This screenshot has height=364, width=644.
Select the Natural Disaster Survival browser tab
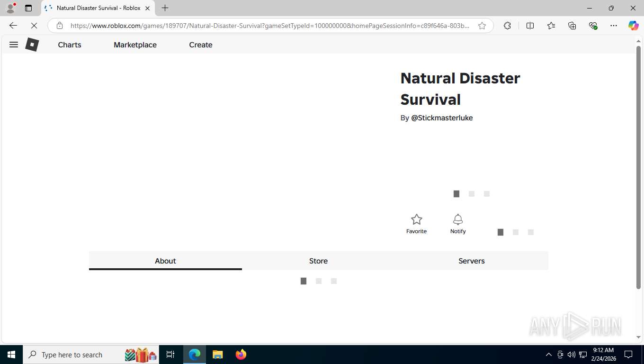pos(98,8)
